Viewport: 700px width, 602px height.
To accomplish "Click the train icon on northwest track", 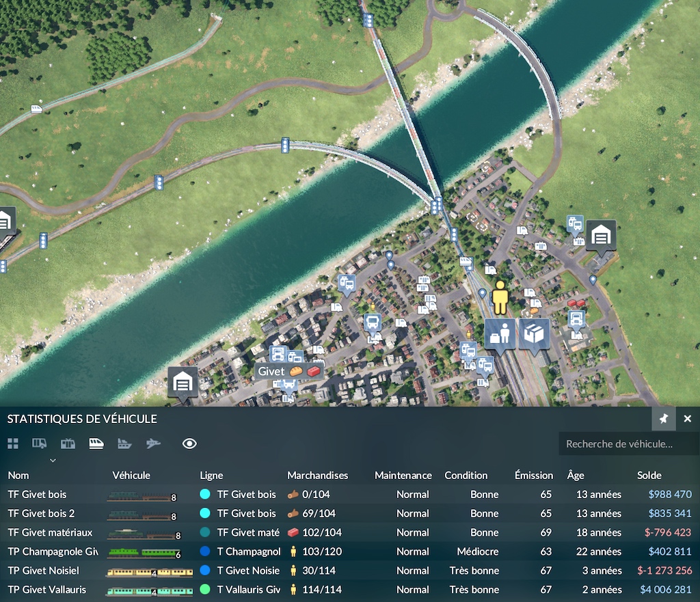I will pyautogui.click(x=37, y=109).
